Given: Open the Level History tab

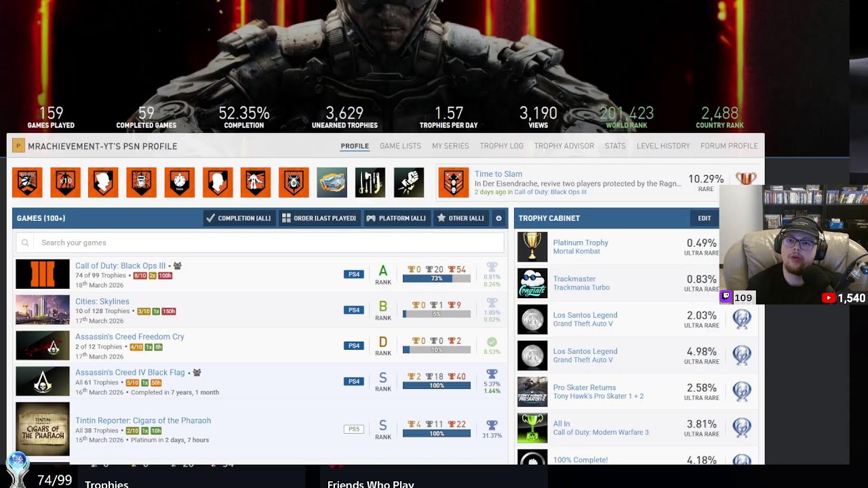Looking at the screenshot, I should (x=663, y=146).
